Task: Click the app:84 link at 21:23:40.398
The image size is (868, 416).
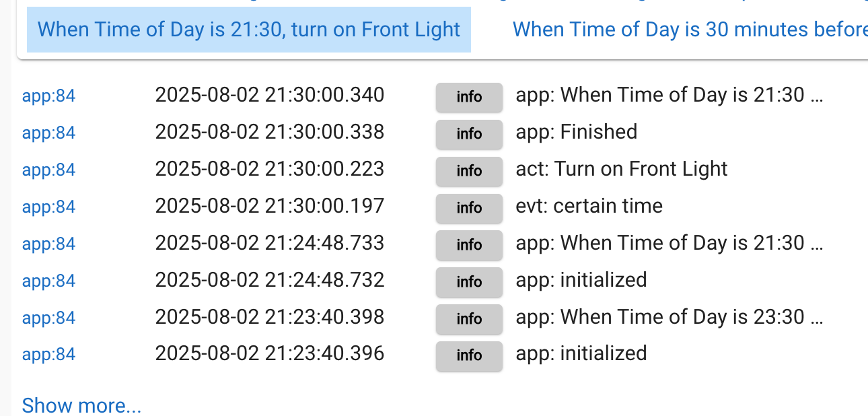Action: [48, 318]
